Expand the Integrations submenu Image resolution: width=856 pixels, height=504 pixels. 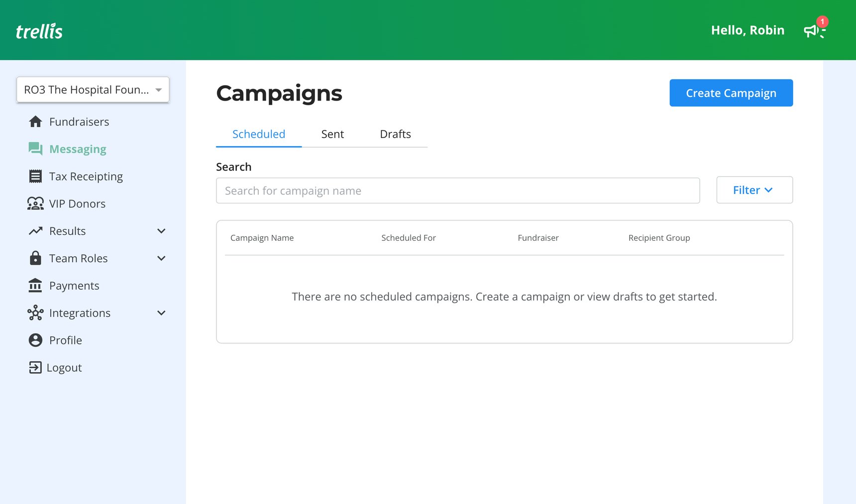(161, 313)
